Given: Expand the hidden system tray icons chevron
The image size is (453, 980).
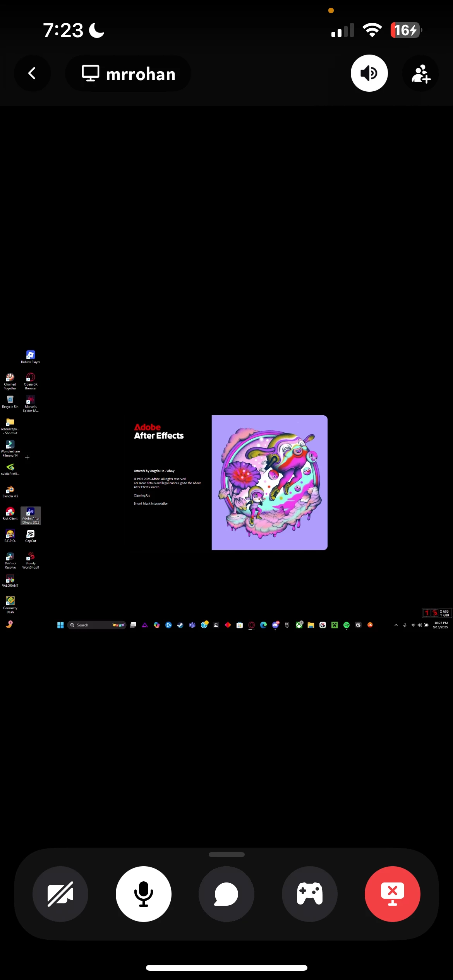Looking at the screenshot, I should pyautogui.click(x=396, y=625).
